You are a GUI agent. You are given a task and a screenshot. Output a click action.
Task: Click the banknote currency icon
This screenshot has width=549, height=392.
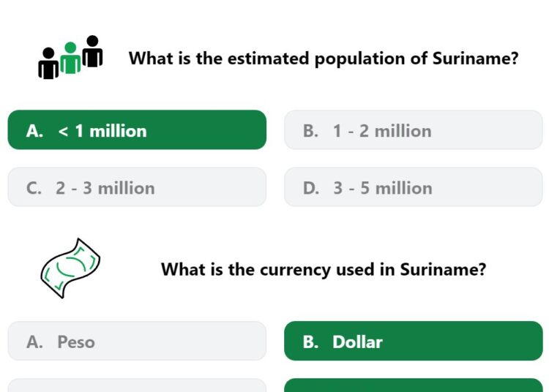tap(70, 268)
